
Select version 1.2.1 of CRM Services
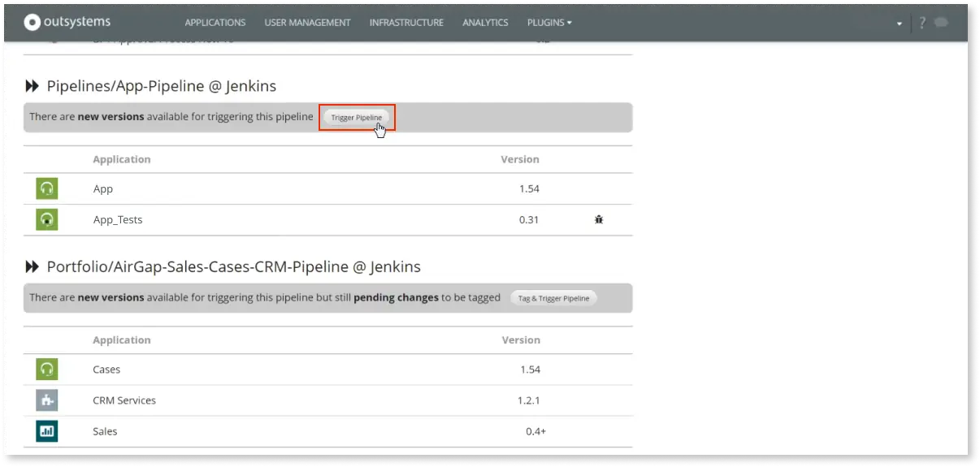click(529, 400)
